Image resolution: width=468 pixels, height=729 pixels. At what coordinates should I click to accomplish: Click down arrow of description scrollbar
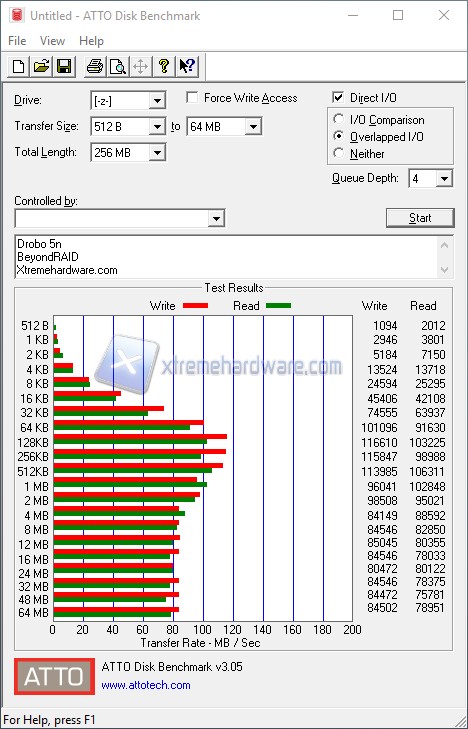[x=444, y=270]
